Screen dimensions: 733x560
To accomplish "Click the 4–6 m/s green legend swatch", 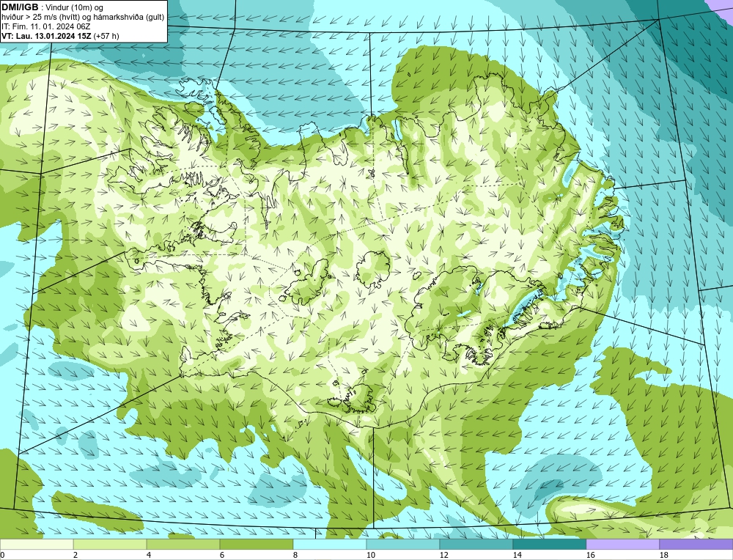I will (x=183, y=544).
